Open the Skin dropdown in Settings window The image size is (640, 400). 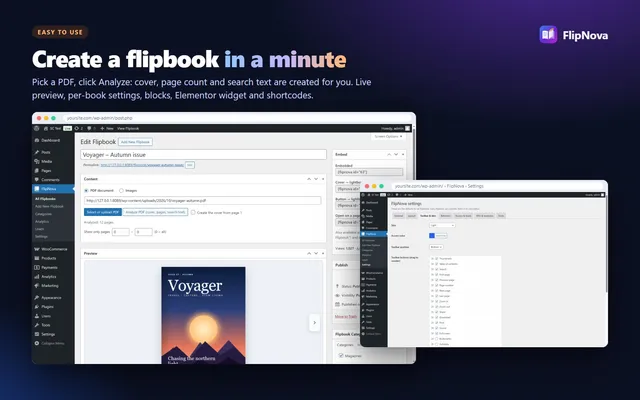(x=442, y=225)
